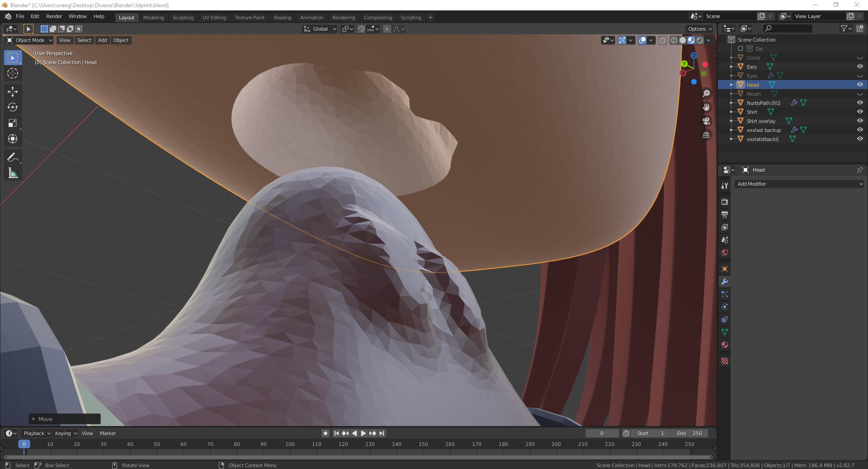Hide the Head object in outliner
The height and width of the screenshot is (469, 868).
(x=860, y=84)
